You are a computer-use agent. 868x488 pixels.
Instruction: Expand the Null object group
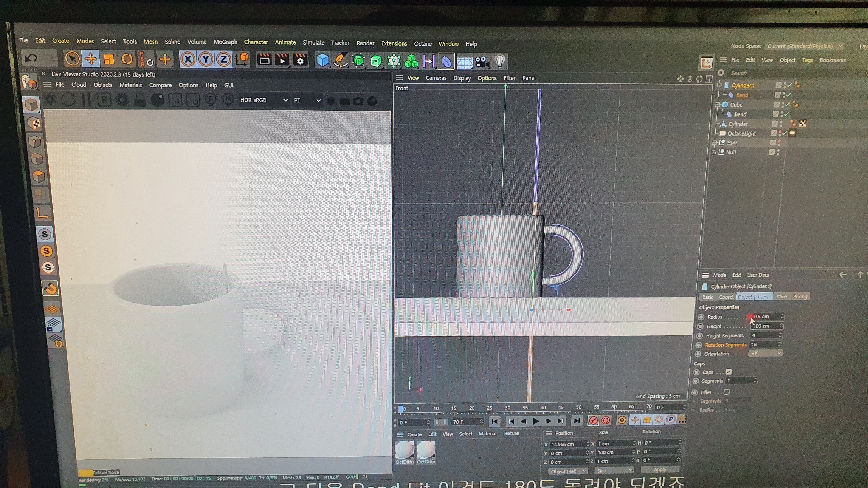pyautogui.click(x=713, y=152)
